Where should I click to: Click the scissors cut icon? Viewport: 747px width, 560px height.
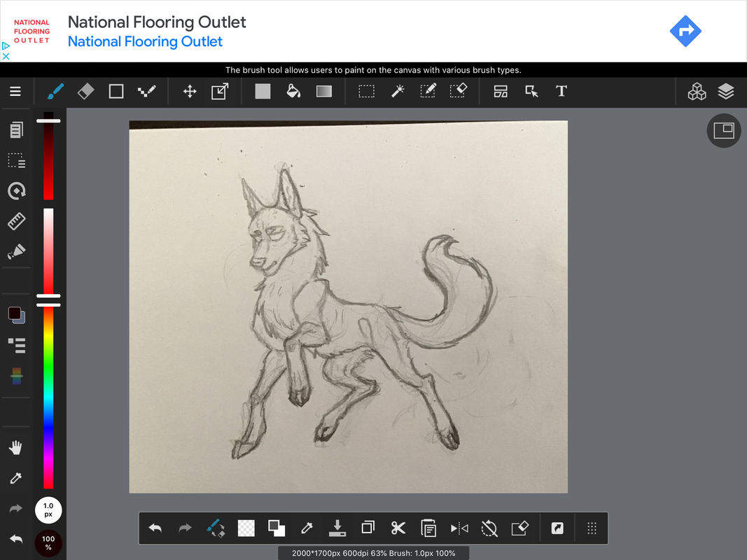coord(398,528)
